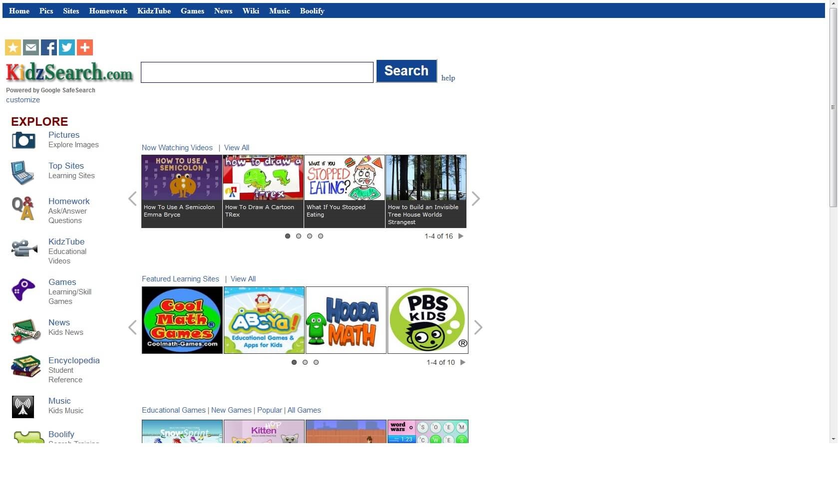Select the fourth pagination dot of the videos carousel
839x504 pixels.
pos(321,236)
